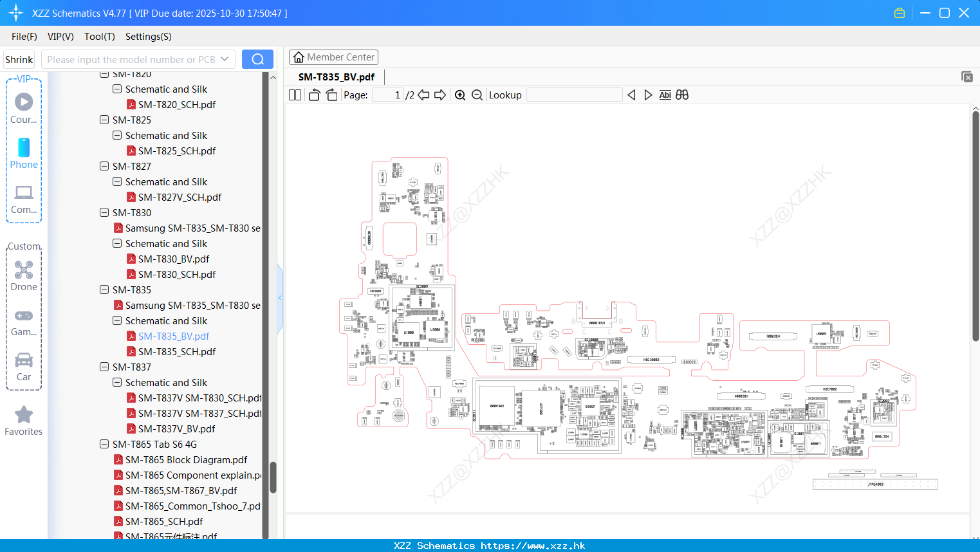Collapse the SM-T830 tree node
Image resolution: width=980 pixels, height=552 pixels.
[104, 212]
